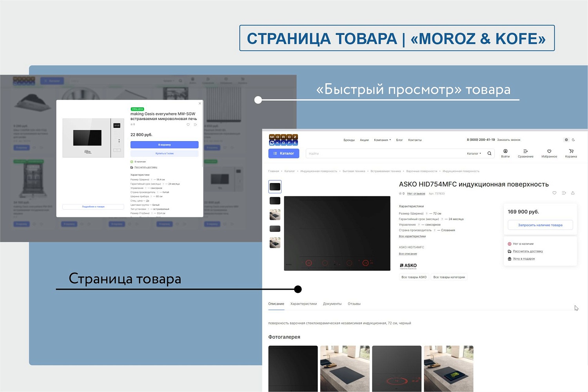Open the Все характеристики link

[412, 236]
